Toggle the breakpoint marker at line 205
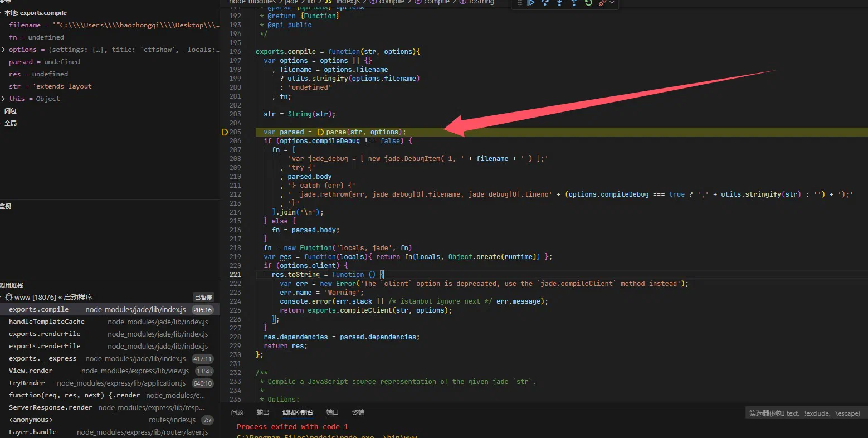The height and width of the screenshot is (438, 868). click(x=225, y=132)
